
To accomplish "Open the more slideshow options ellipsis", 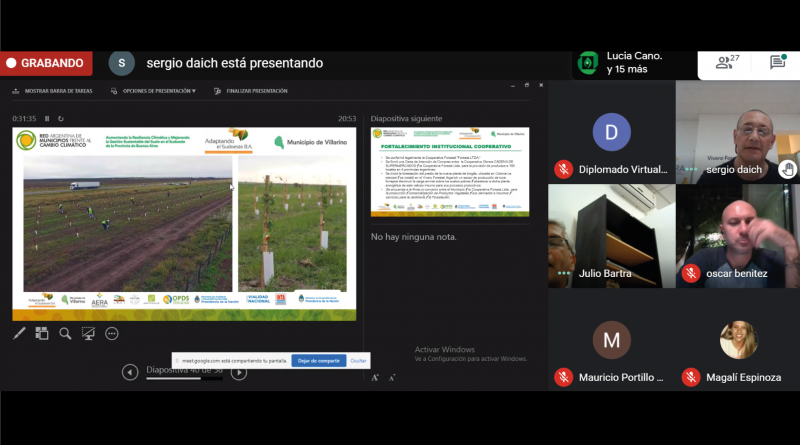I will click(112, 334).
